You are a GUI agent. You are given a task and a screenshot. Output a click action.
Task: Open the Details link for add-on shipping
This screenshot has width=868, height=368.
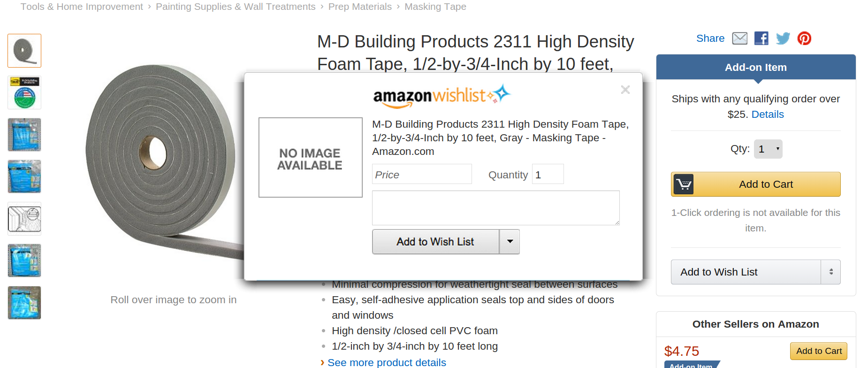pos(768,115)
